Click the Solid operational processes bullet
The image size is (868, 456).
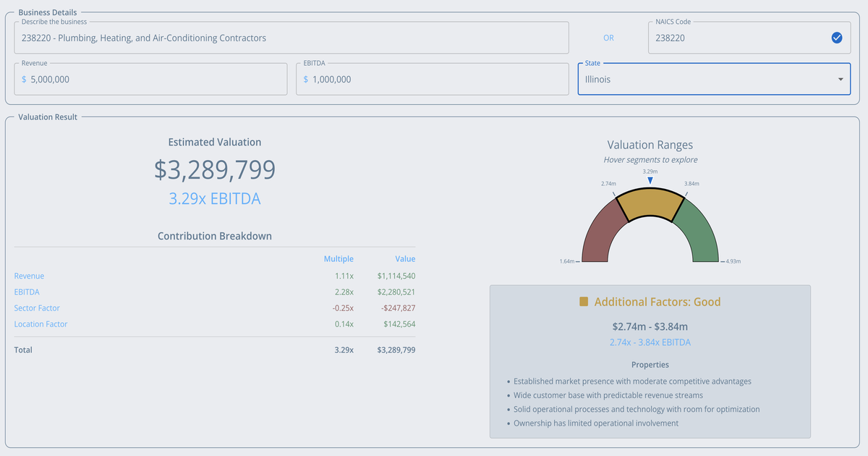tap(637, 409)
